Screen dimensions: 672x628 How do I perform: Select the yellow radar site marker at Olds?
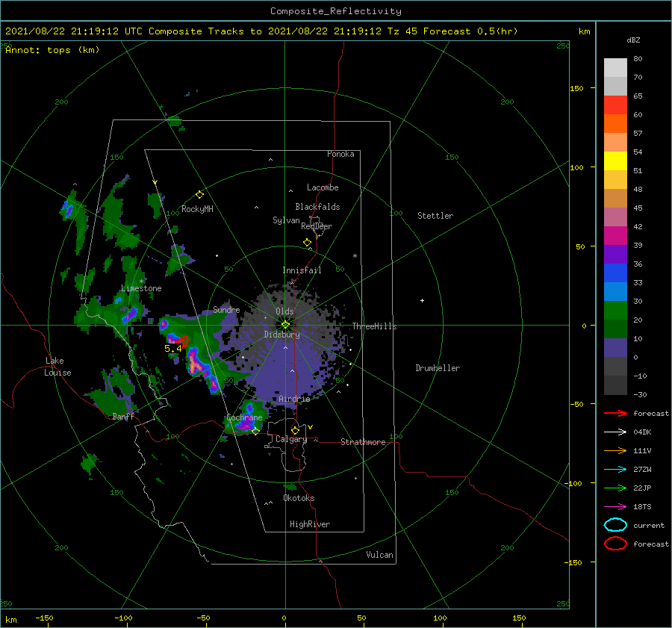point(285,325)
